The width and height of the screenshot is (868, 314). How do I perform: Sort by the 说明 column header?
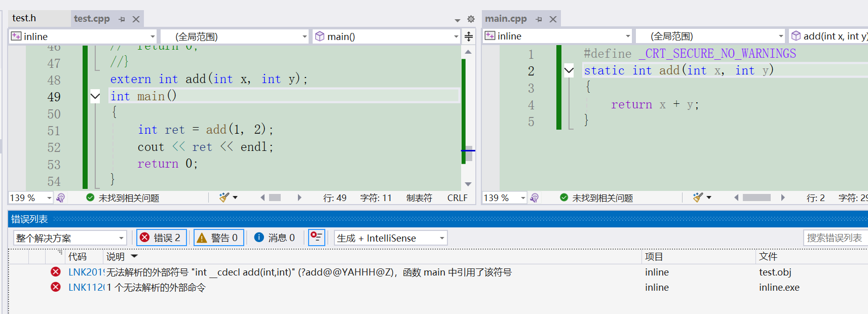click(x=116, y=257)
